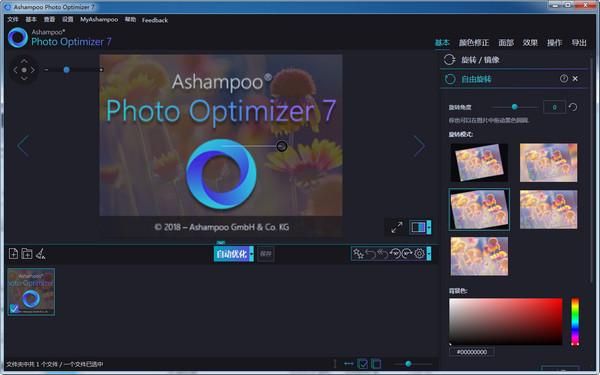
Task: Click the deselect-all empty box in status bar
Action: pos(376,364)
